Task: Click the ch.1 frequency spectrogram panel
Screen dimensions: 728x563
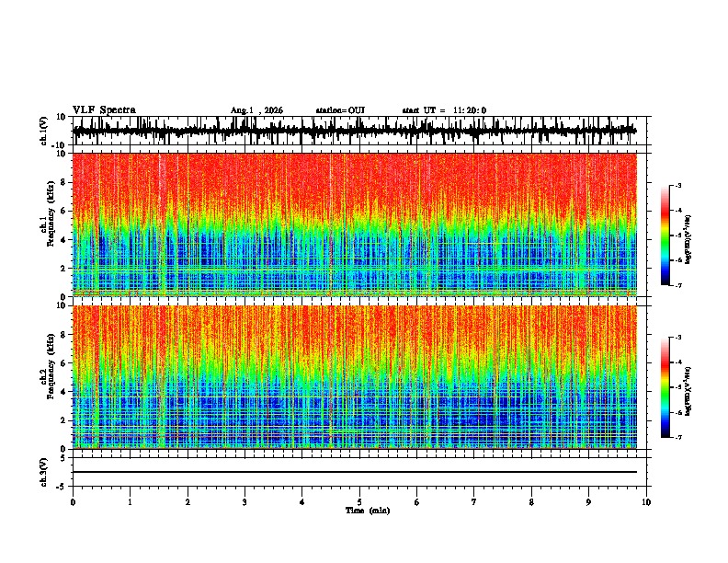Action: point(355,224)
